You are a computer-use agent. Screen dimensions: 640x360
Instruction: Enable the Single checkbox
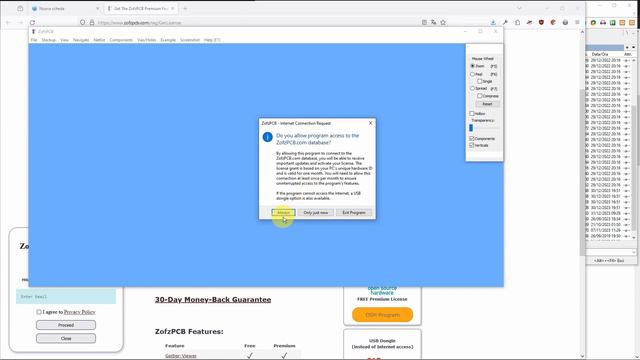[480, 81]
